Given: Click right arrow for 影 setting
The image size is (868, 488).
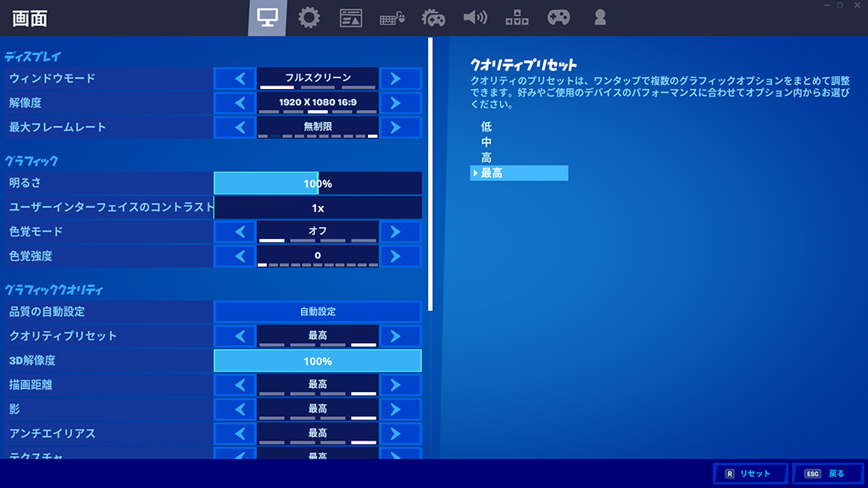Looking at the screenshot, I should [x=400, y=409].
